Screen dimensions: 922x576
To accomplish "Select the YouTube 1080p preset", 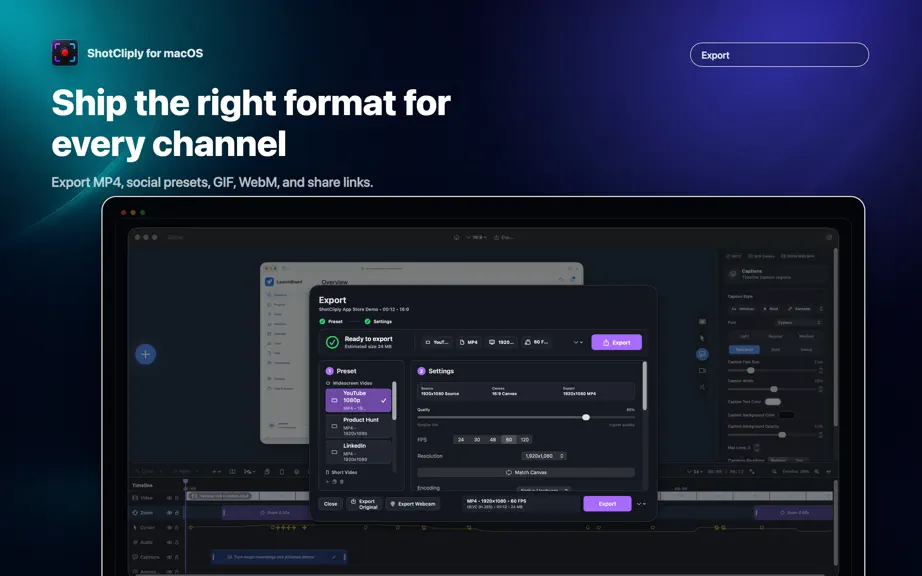I will [x=358, y=400].
